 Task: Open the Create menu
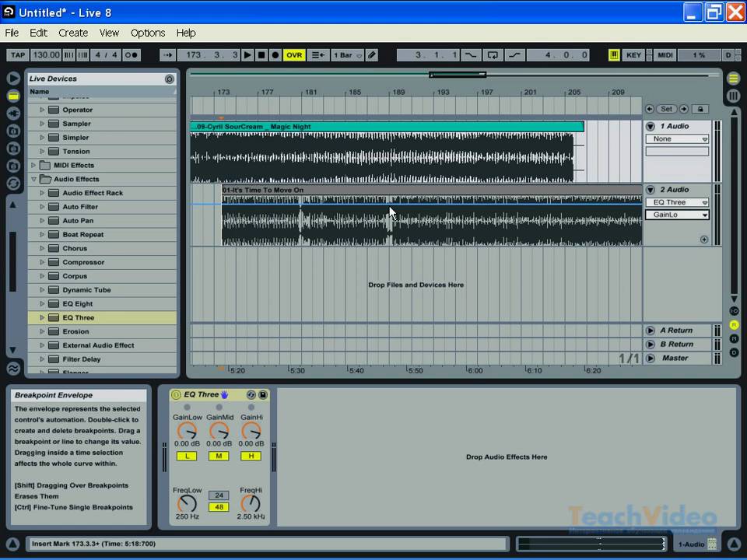(73, 33)
